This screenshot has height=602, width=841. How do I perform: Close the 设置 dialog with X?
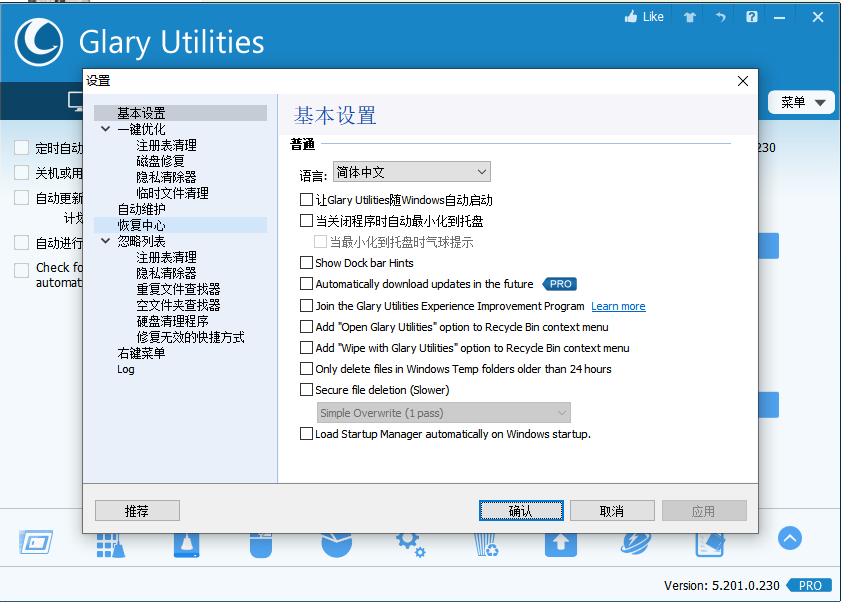coord(743,81)
